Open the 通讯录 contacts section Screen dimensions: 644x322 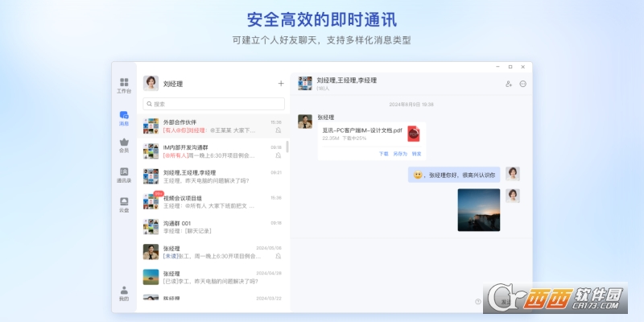tap(124, 175)
